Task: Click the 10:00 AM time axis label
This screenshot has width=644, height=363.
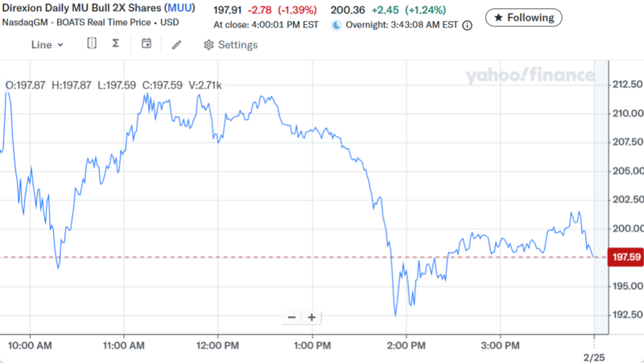Action: 31,344
